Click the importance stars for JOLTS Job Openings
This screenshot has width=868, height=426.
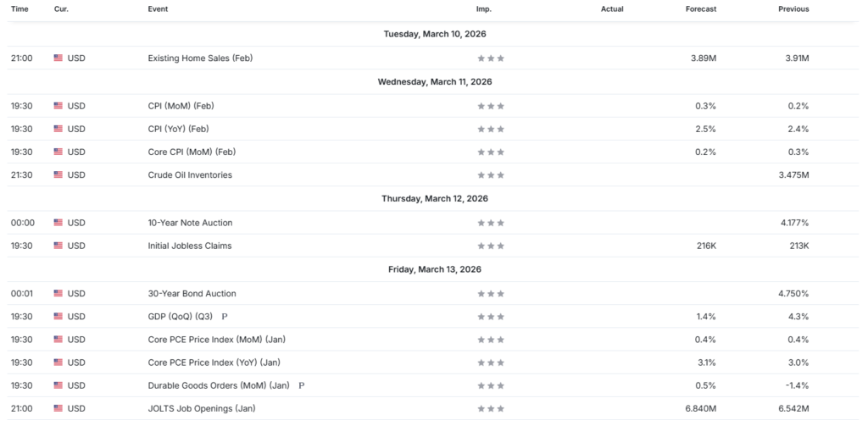point(491,408)
